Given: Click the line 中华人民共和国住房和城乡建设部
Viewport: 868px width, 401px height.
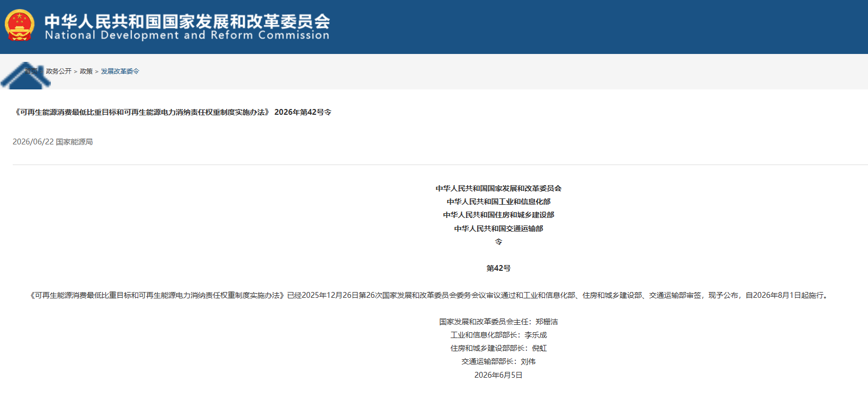Looking at the screenshot, I should [x=498, y=215].
